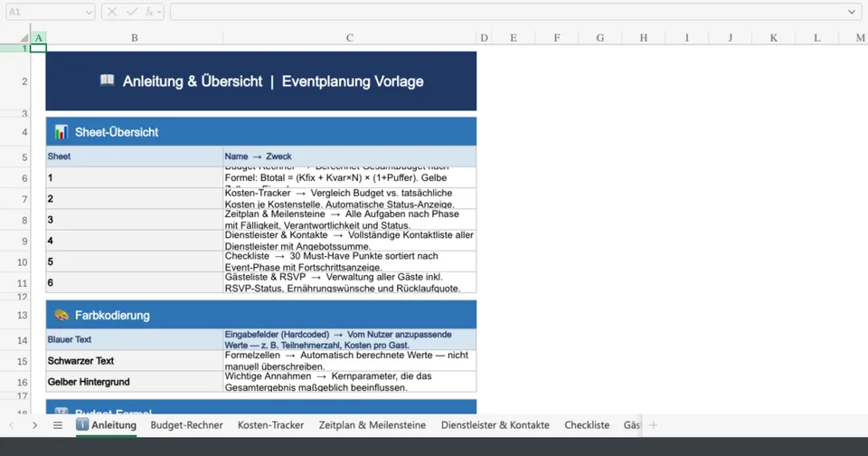Click the 'Formel: Btotal' description cell

tap(349, 178)
